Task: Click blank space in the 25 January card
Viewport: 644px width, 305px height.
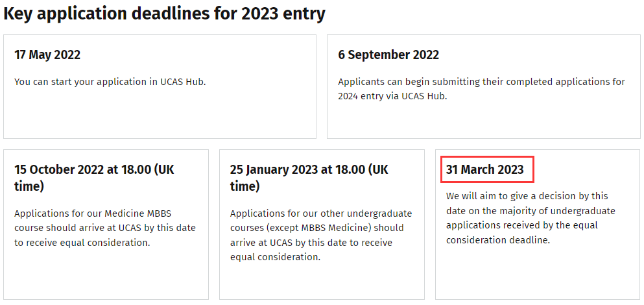Action: coord(322,283)
